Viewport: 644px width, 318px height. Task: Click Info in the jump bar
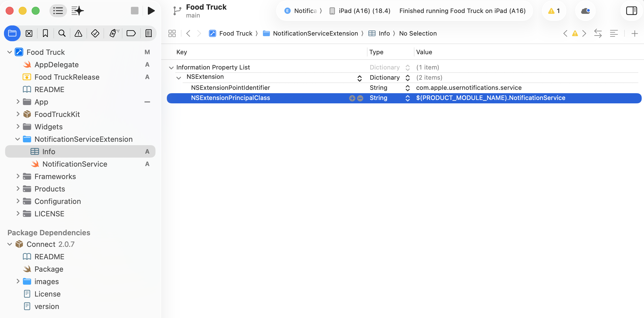tap(384, 33)
